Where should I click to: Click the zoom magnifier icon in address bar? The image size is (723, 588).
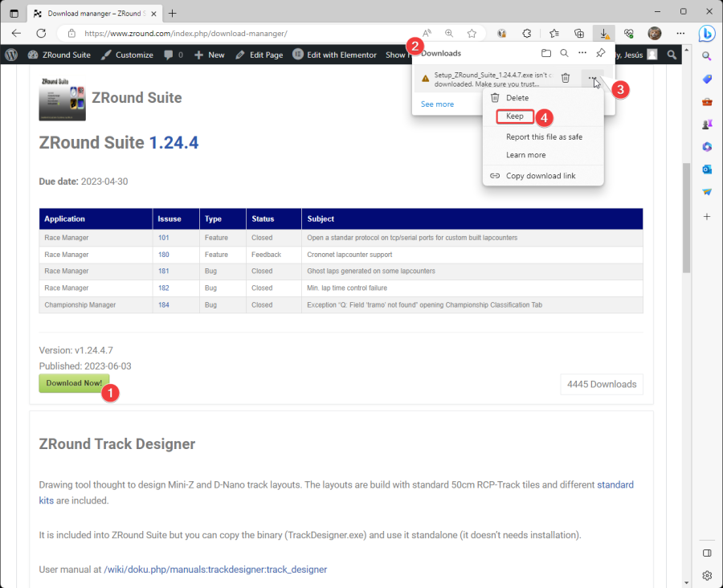[x=449, y=33]
